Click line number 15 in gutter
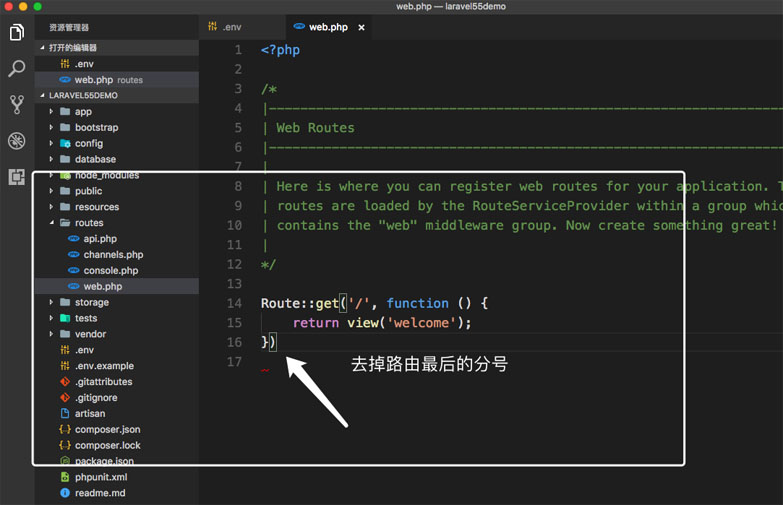 pyautogui.click(x=234, y=323)
